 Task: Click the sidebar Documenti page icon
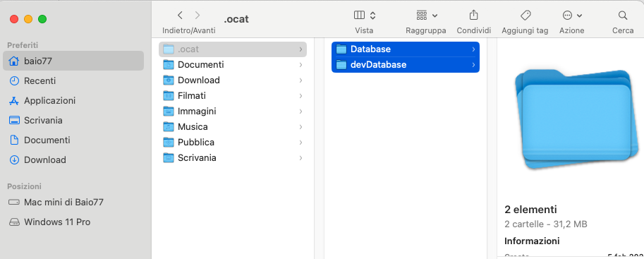pyautogui.click(x=14, y=140)
